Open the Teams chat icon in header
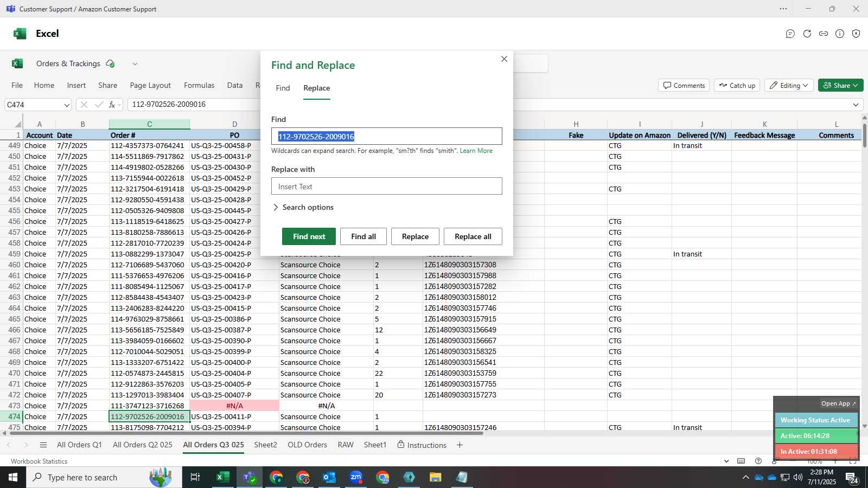 (790, 34)
